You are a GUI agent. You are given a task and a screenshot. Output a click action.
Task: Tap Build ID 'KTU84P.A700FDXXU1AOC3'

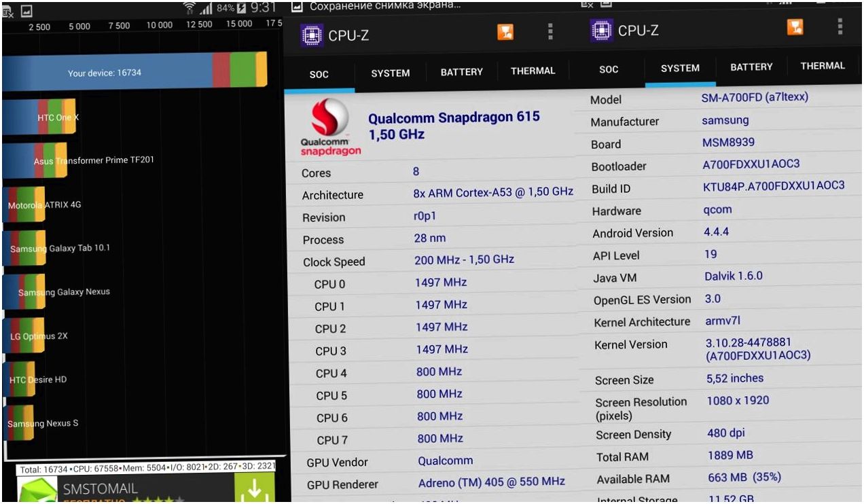click(774, 185)
